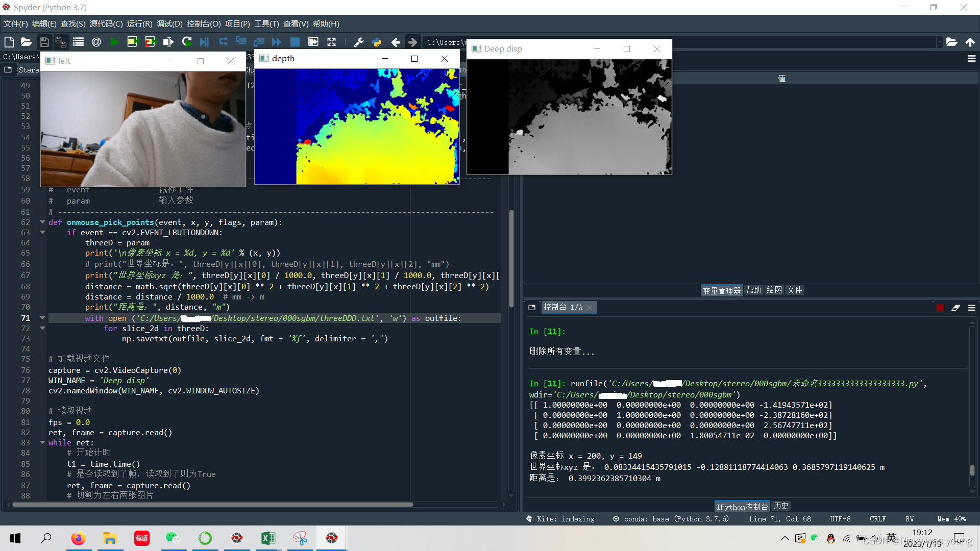Screen dimensions: 980x551
Task: Open Firefox from taskbar
Action: [x=78, y=538]
